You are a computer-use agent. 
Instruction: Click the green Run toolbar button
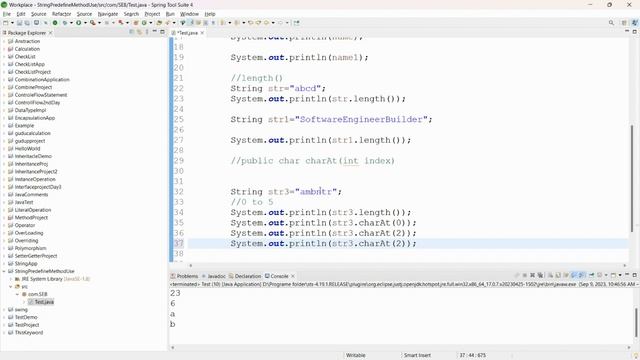[78, 23]
